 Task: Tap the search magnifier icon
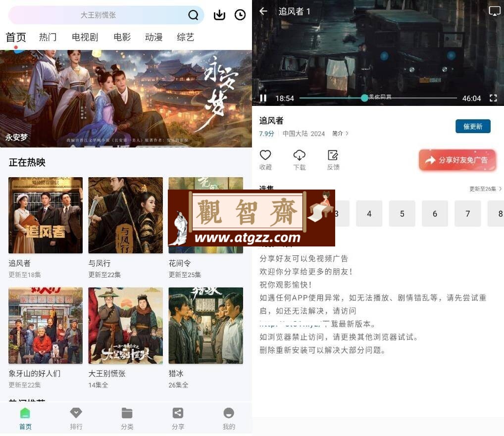[193, 15]
